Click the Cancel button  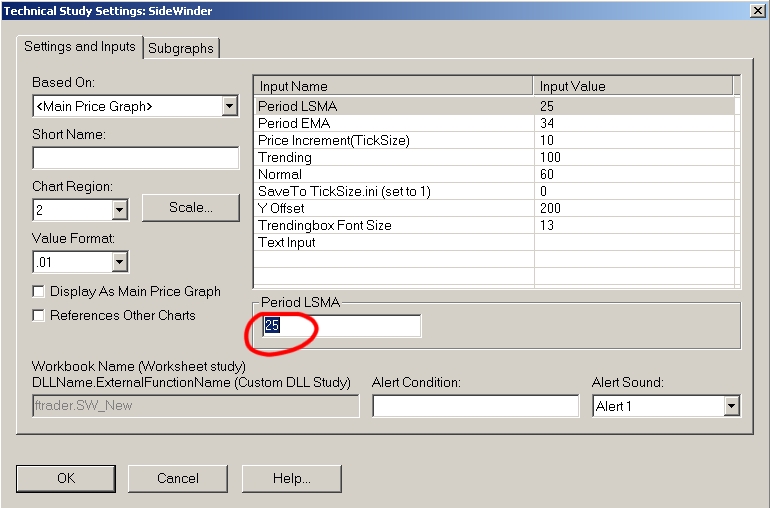click(x=178, y=478)
